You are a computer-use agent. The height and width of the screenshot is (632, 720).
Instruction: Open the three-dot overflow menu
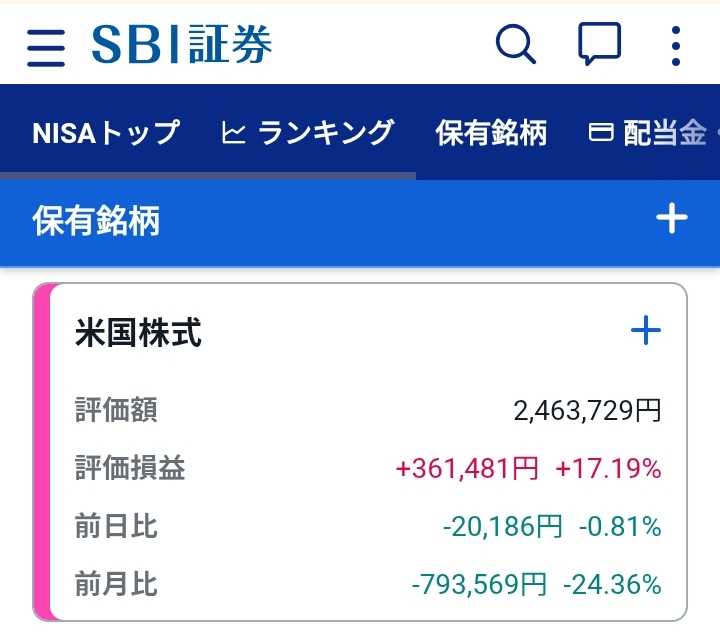tap(675, 46)
